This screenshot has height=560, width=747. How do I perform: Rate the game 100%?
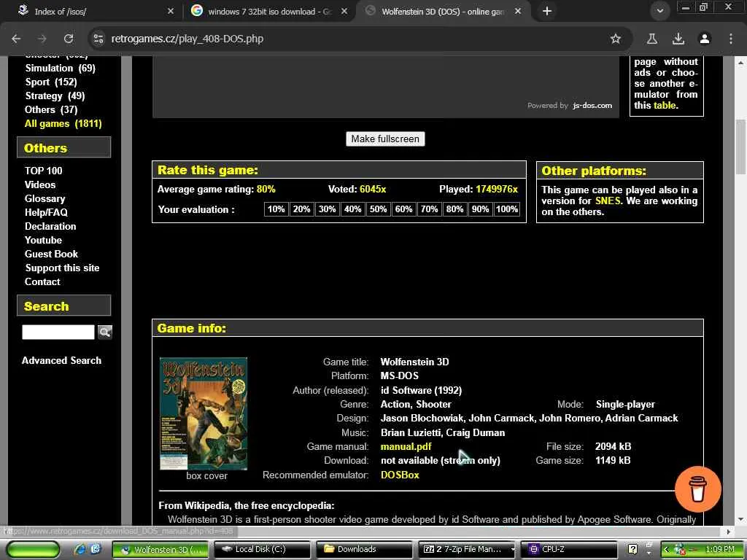507,209
